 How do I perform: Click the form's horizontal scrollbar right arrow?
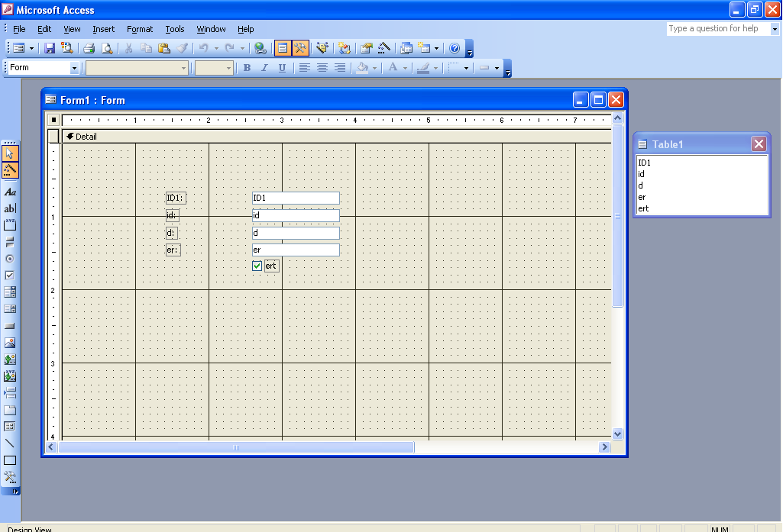604,447
